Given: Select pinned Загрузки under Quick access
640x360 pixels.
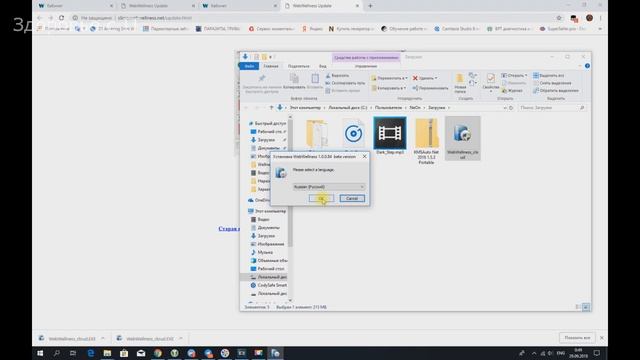Looking at the screenshot, I should tap(266, 140).
